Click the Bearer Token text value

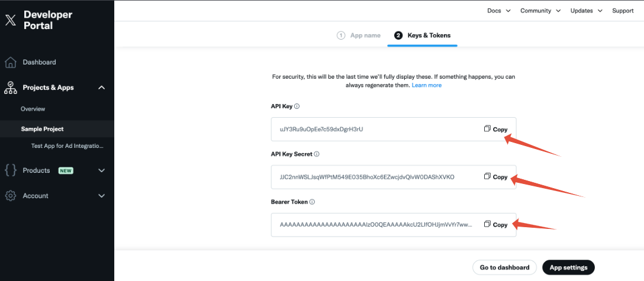pos(376,225)
